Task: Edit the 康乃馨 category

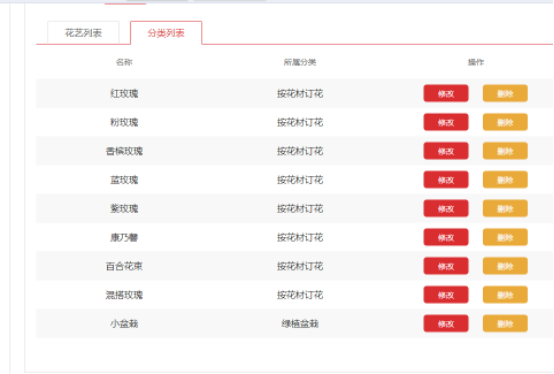Action: point(446,237)
